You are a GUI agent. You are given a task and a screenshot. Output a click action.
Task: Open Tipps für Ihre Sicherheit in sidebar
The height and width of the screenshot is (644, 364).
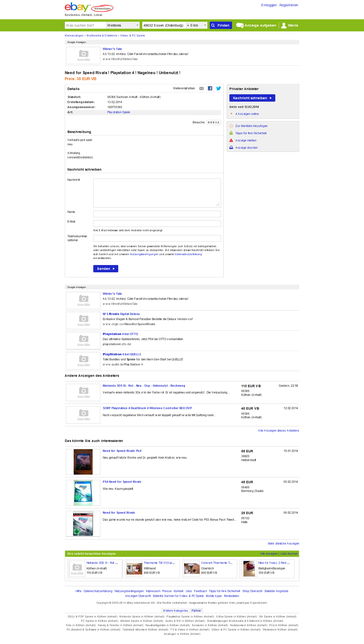(x=251, y=133)
